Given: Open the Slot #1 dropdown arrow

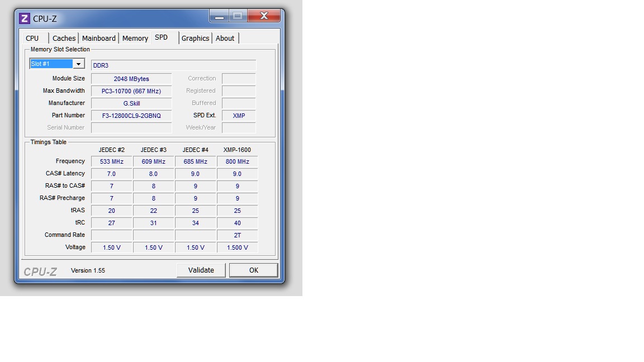Looking at the screenshot, I should (x=78, y=64).
